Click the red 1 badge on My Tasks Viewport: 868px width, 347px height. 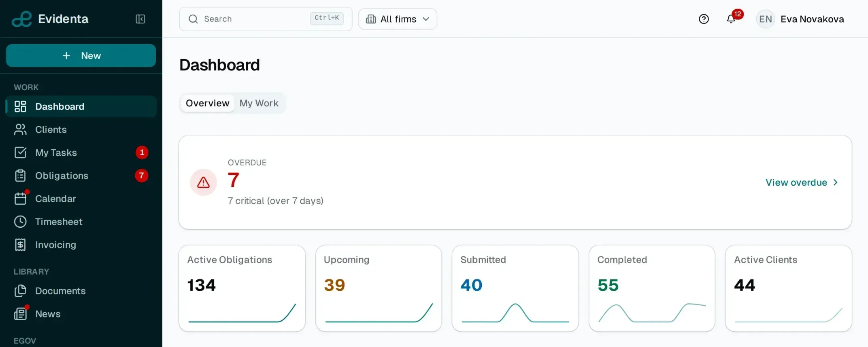click(142, 152)
